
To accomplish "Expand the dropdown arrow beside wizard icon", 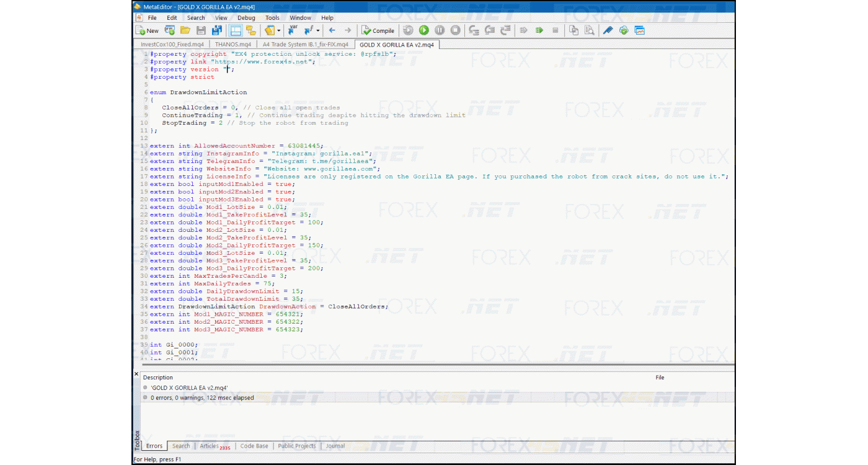I will (279, 30).
